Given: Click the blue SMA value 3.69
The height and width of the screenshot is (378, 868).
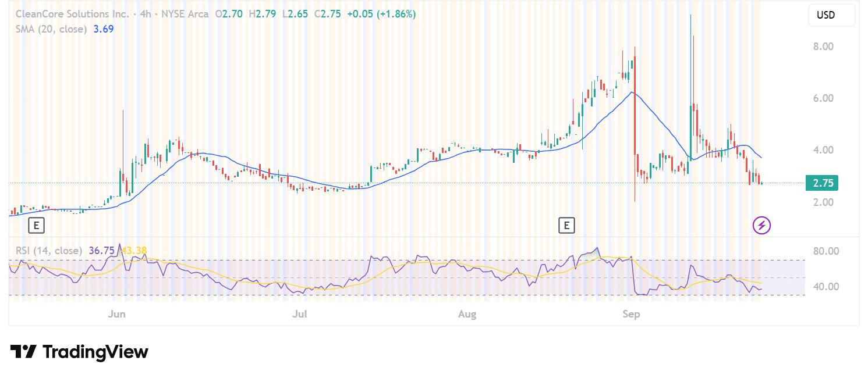Looking at the screenshot, I should (x=104, y=28).
